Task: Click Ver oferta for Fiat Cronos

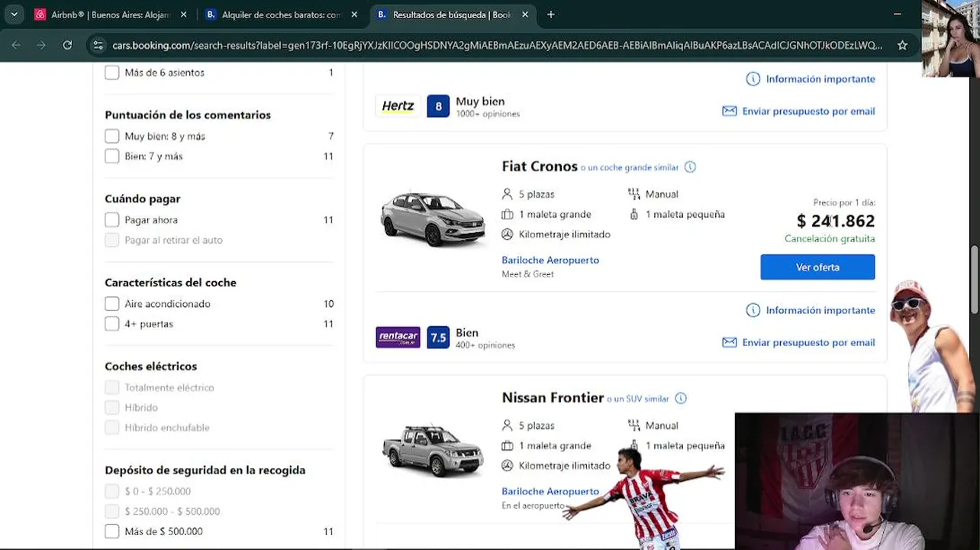Action: pos(817,267)
